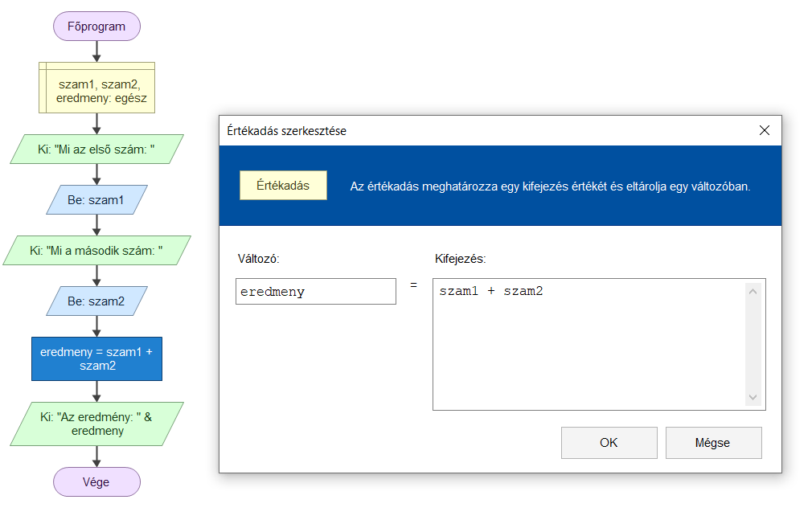This screenshot has height=516, width=812.
Task: Select the blue assignment block eredmeny = szam1 + szam2
Action: pyautogui.click(x=96, y=358)
